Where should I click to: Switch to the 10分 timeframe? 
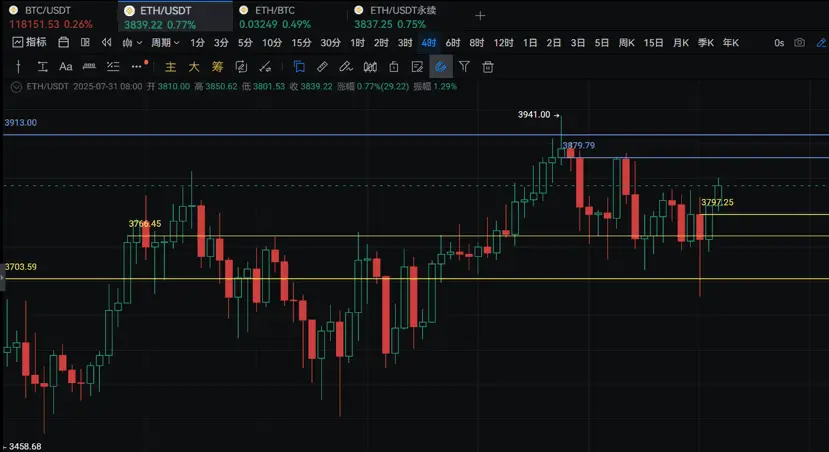tap(272, 43)
